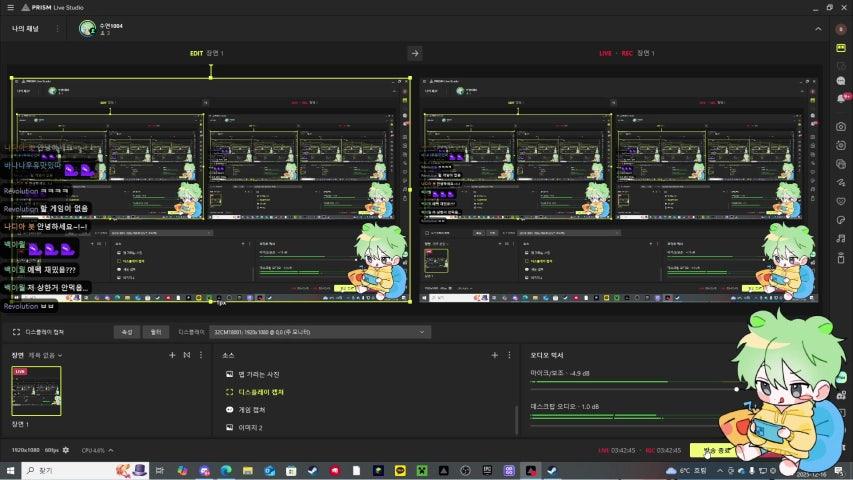Open the 나의 채널 three-dot options
This screenshot has width=853, height=480.
click(x=58, y=28)
